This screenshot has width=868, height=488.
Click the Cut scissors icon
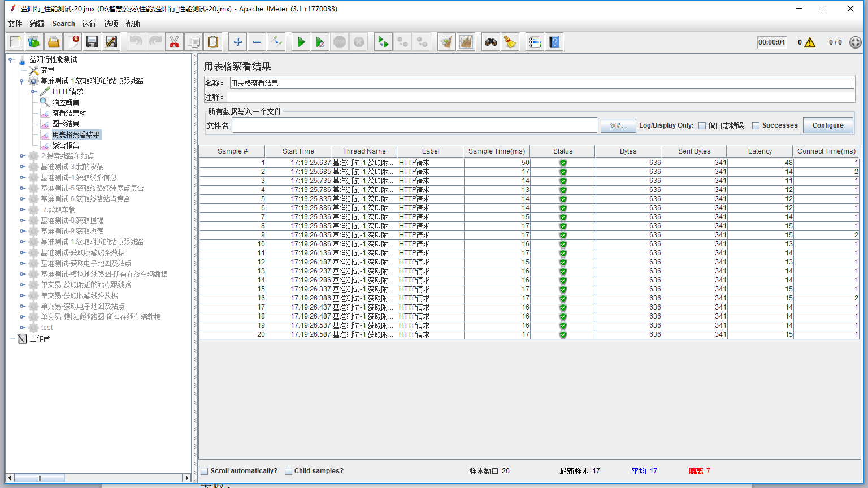coord(174,42)
